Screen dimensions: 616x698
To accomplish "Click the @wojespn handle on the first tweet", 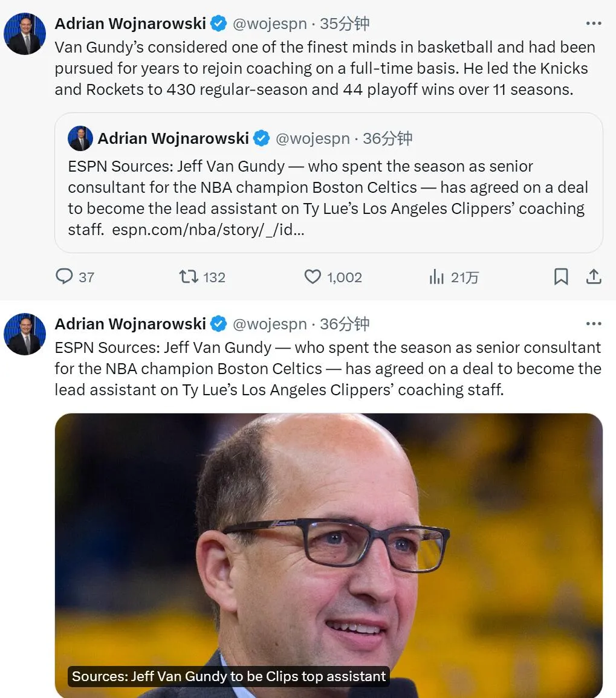I will [x=270, y=24].
